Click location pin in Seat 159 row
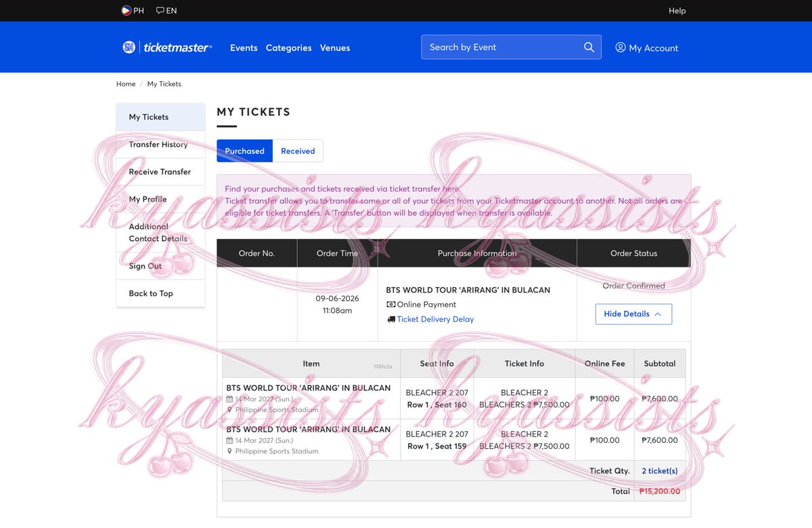812x528 pixels. 230,452
